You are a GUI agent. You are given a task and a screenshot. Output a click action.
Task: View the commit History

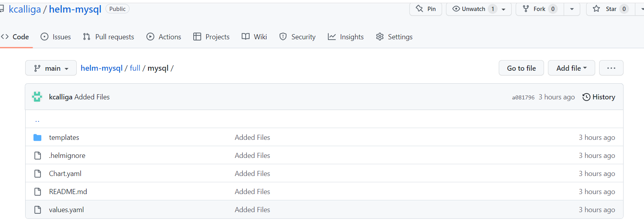(599, 97)
